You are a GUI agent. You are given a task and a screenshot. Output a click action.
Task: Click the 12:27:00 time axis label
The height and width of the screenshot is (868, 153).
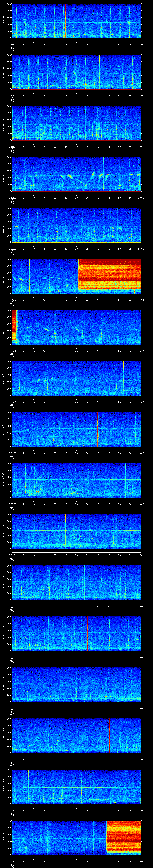click(12, 606)
